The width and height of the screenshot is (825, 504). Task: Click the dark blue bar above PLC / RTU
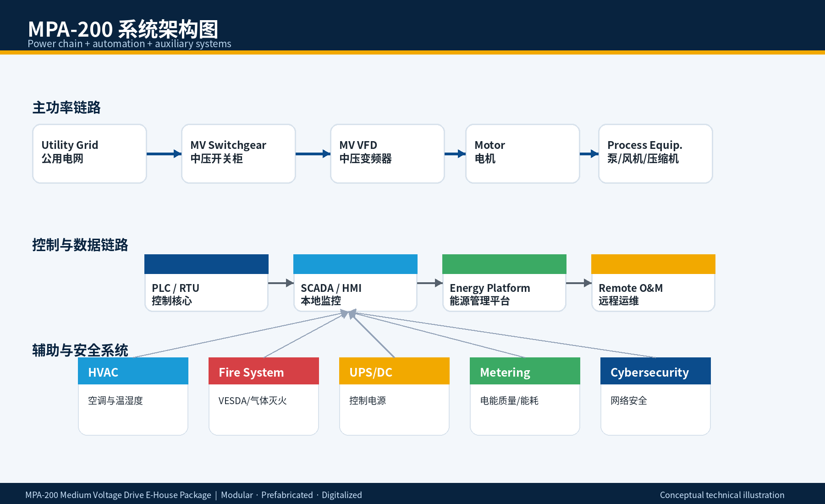click(x=206, y=264)
